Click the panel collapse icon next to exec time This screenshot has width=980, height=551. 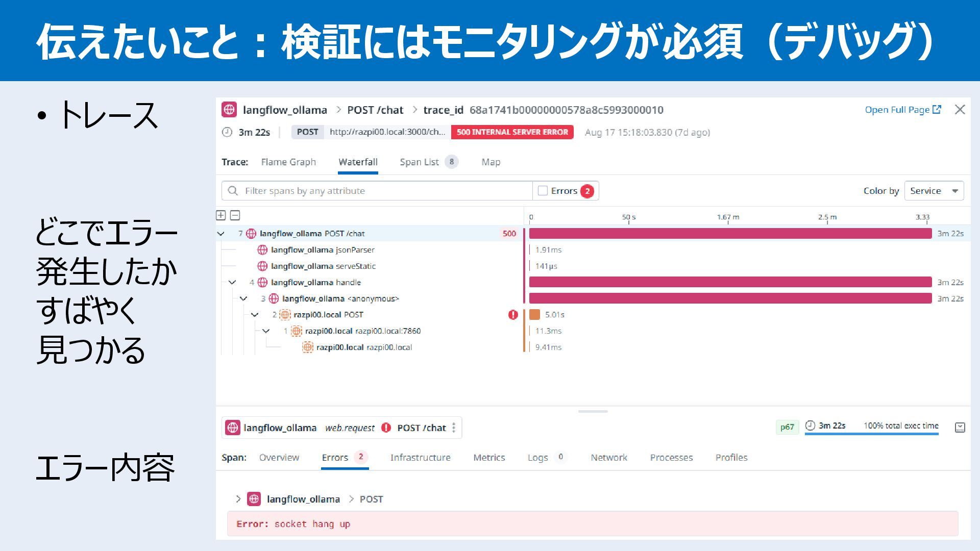(x=960, y=427)
